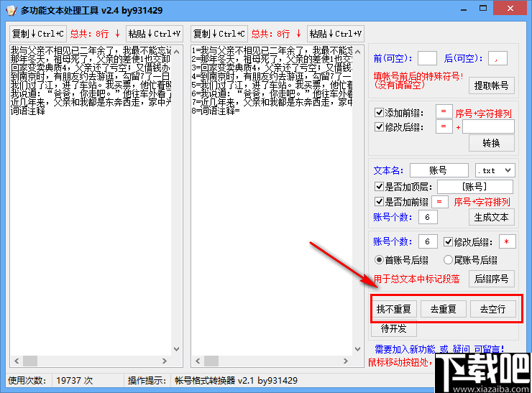Click left pane line starting 到南京时

coord(91,77)
